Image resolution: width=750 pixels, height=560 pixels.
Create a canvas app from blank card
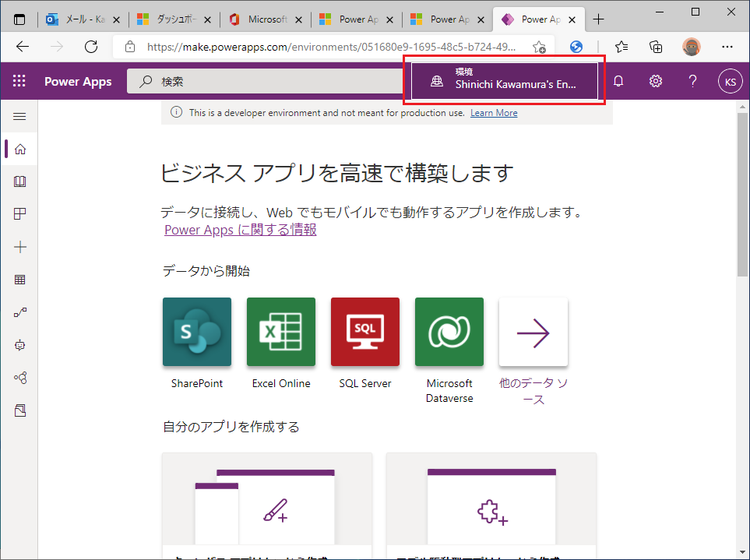(267, 506)
